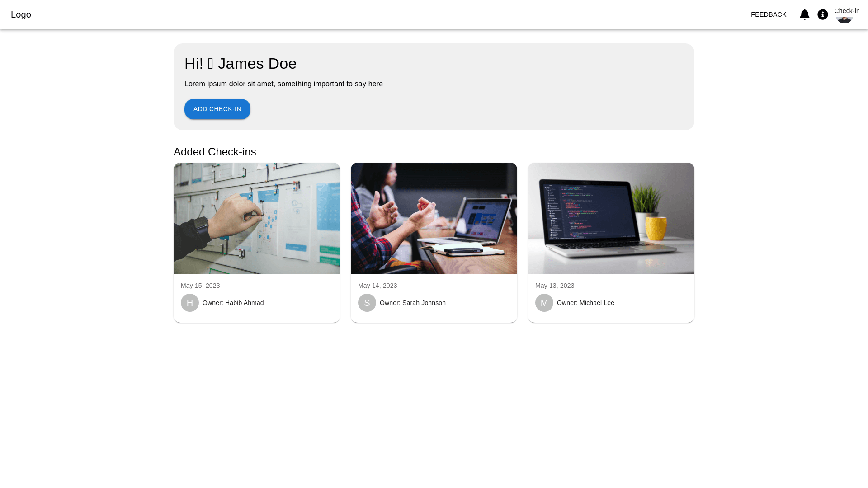Click Owner: Sarah Johnson label
This screenshot has height=488, width=868.
coord(412,303)
